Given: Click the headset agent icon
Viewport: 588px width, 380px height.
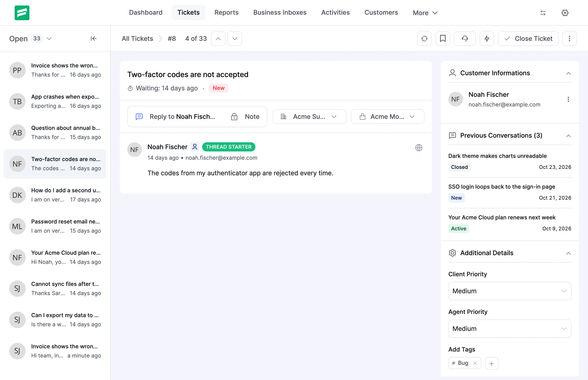Looking at the screenshot, I should 464,39.
